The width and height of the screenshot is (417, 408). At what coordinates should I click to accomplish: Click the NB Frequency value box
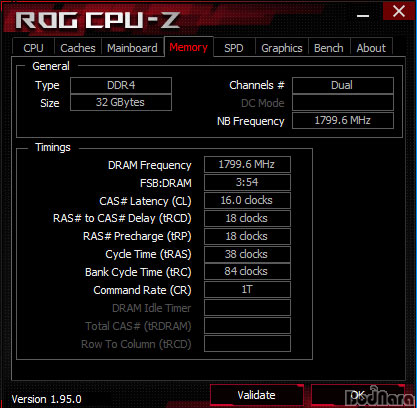pyautogui.click(x=343, y=120)
